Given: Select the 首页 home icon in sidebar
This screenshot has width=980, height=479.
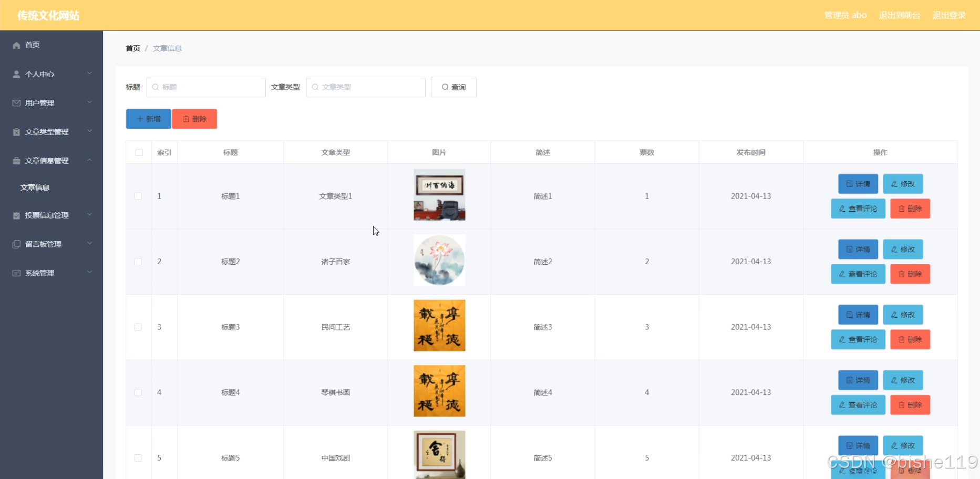Looking at the screenshot, I should tap(16, 45).
